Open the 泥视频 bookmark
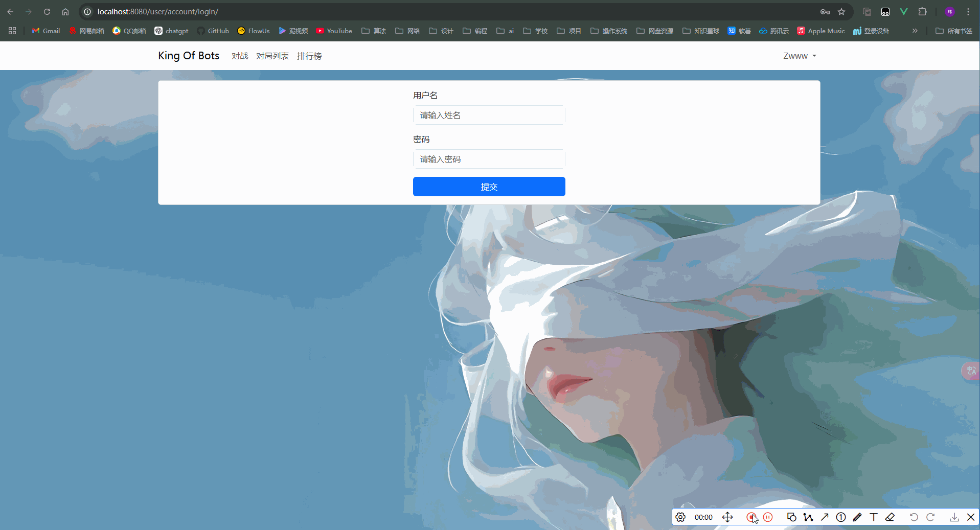This screenshot has width=980, height=530. click(x=293, y=31)
